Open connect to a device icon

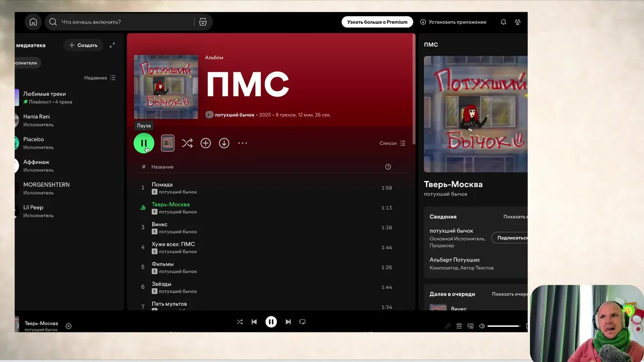tap(470, 326)
